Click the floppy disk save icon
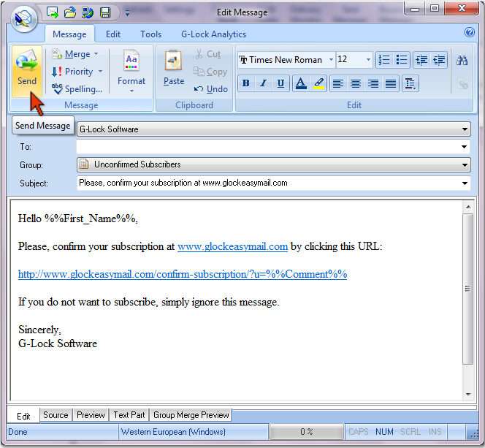485x448 pixels. (x=105, y=12)
